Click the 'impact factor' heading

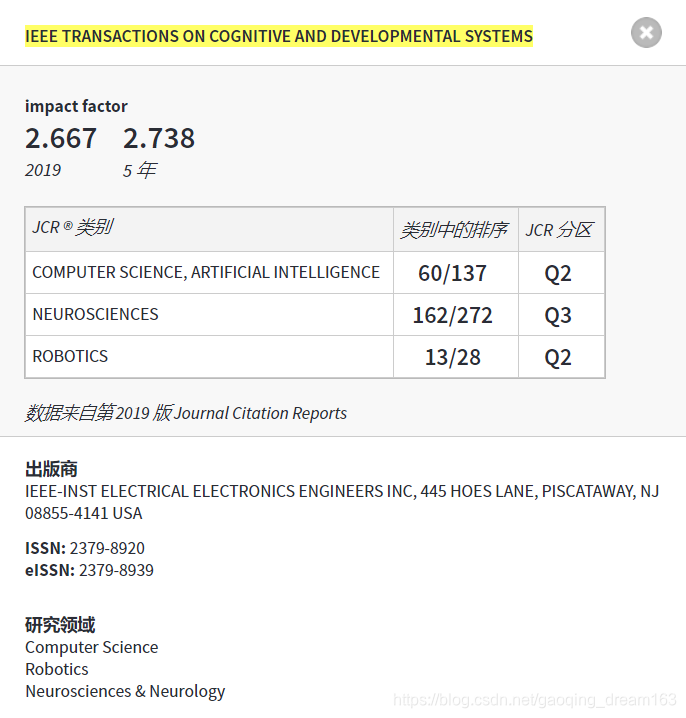[x=76, y=106]
